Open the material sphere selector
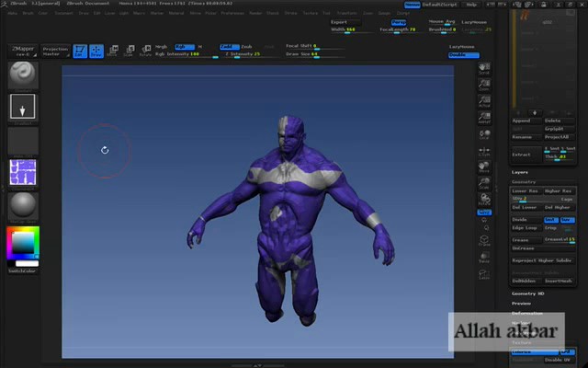The width and height of the screenshot is (588, 368). [x=23, y=206]
